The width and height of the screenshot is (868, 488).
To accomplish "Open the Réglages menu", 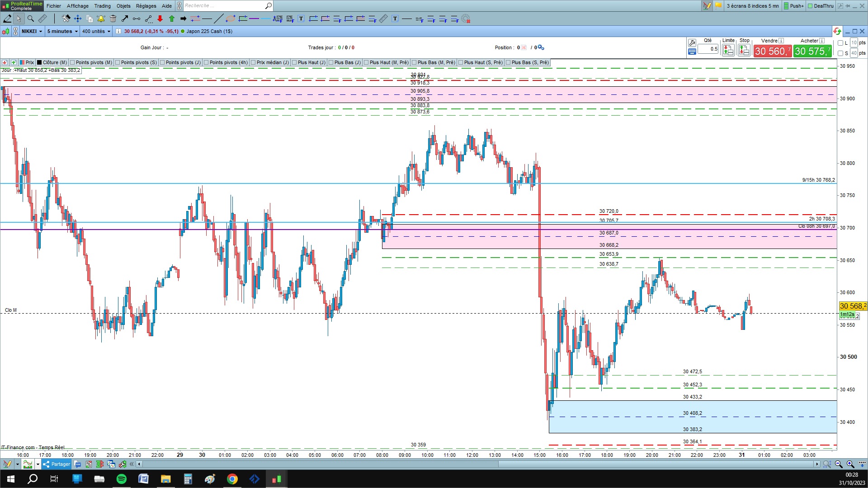I will tap(146, 6).
